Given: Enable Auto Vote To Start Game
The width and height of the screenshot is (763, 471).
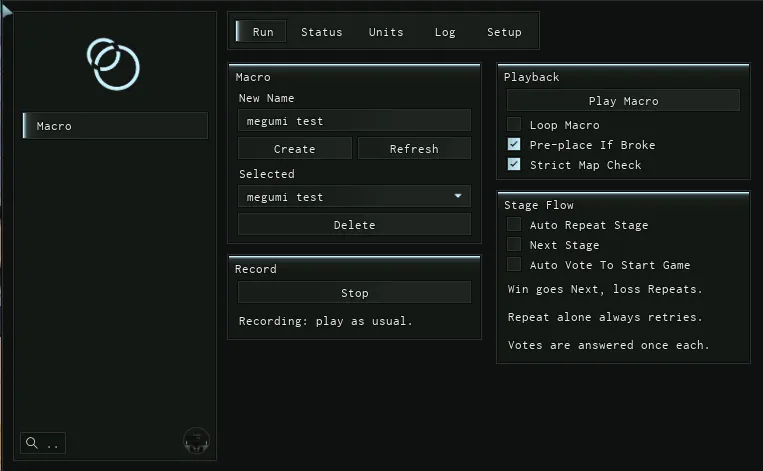Looking at the screenshot, I should pos(514,264).
